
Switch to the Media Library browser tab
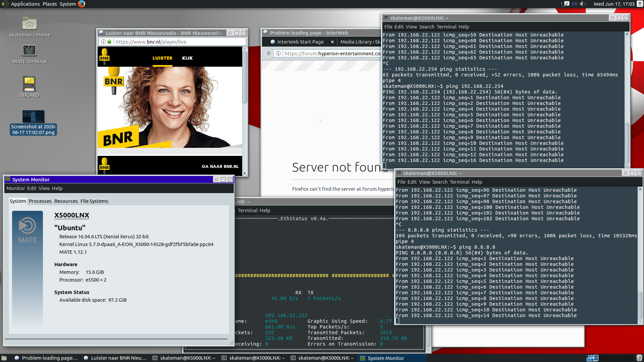click(360, 42)
